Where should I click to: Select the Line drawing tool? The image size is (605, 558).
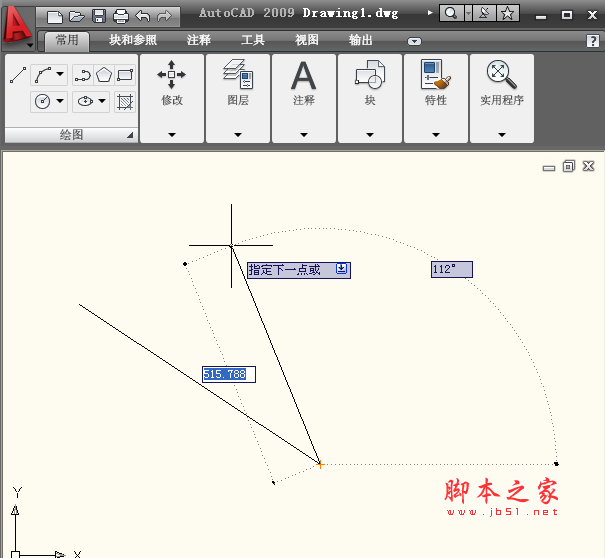point(18,75)
